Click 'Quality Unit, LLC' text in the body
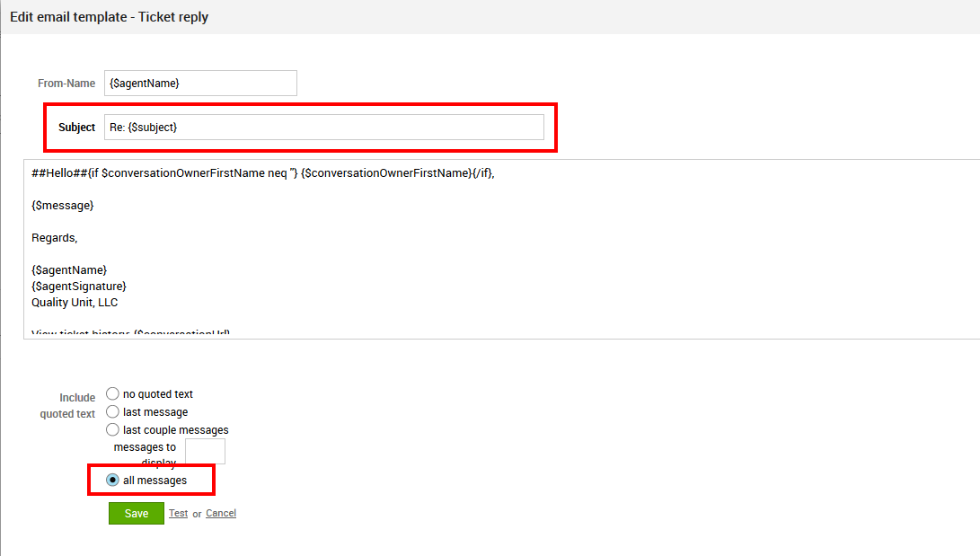 point(75,303)
